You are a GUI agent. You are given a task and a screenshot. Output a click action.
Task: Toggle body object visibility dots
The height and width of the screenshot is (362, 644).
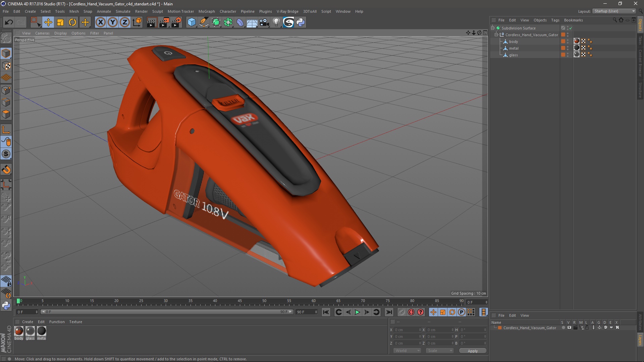[568, 42]
